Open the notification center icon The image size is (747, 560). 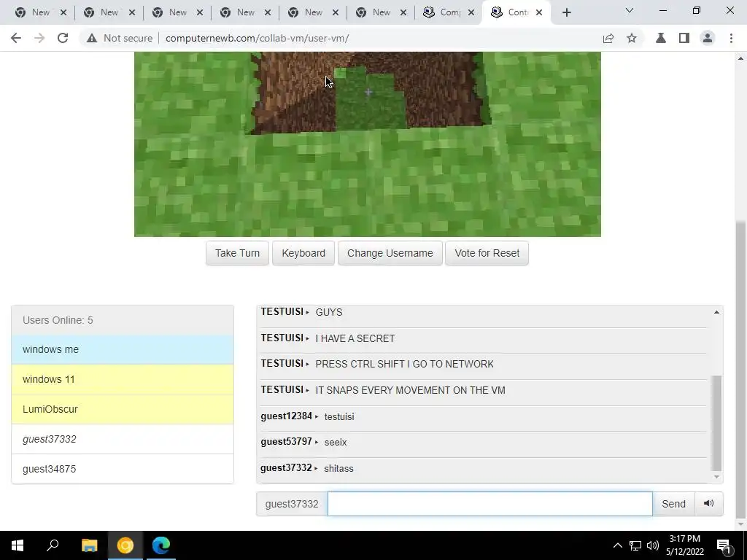tap(724, 545)
